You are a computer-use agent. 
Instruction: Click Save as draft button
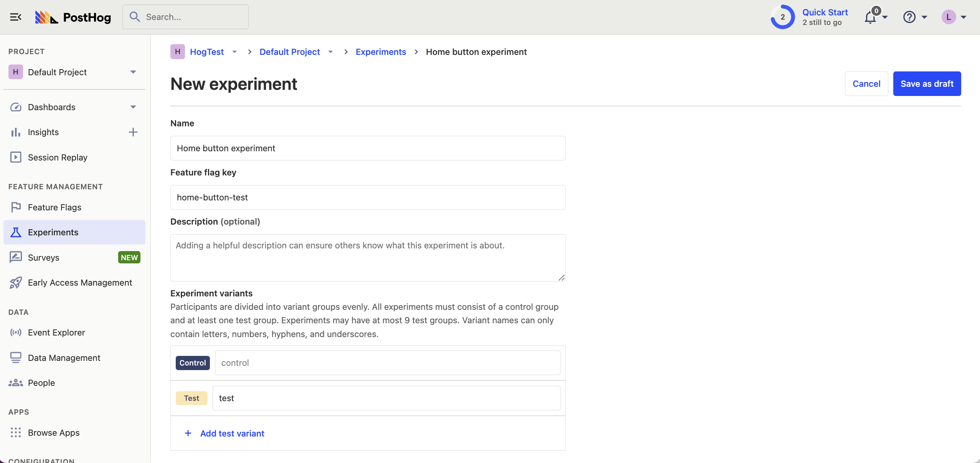[927, 83]
